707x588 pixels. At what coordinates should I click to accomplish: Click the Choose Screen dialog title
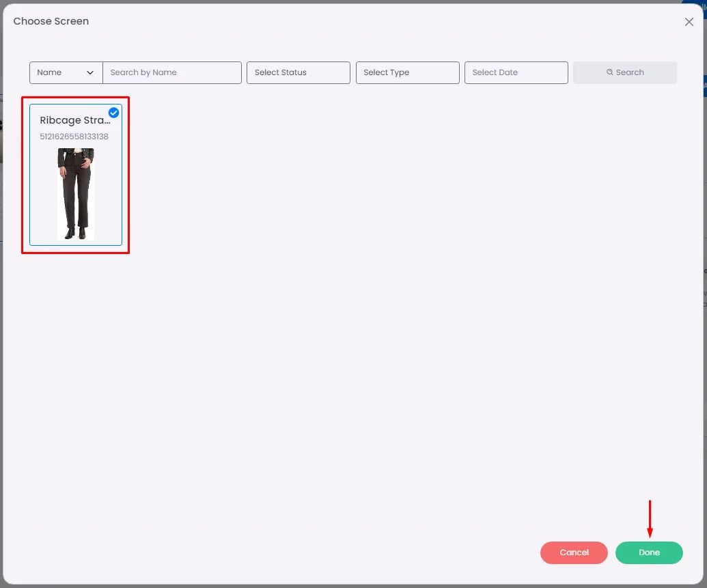pyautogui.click(x=51, y=21)
